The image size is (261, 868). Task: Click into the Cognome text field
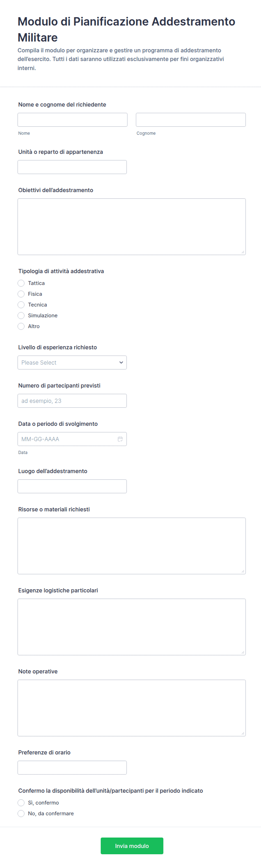(191, 120)
